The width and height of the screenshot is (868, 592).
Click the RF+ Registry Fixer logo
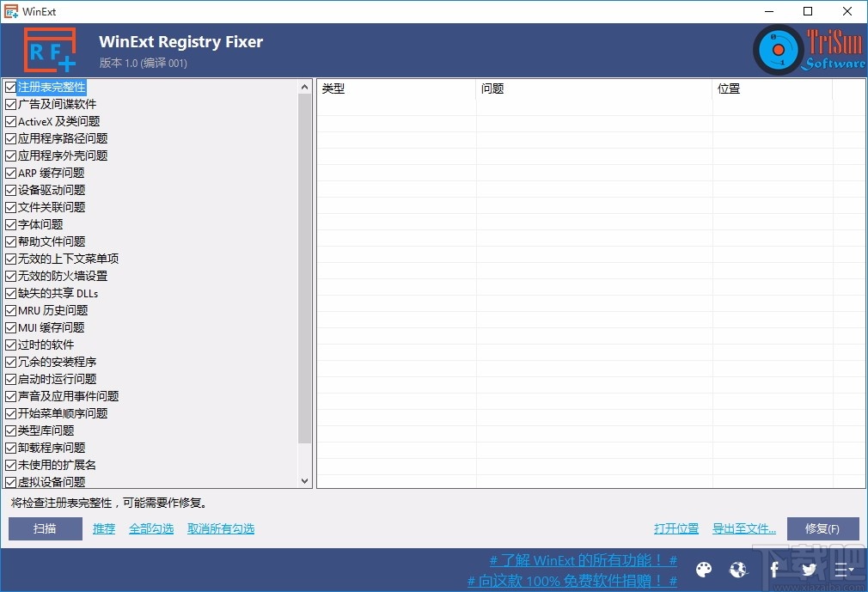point(49,49)
